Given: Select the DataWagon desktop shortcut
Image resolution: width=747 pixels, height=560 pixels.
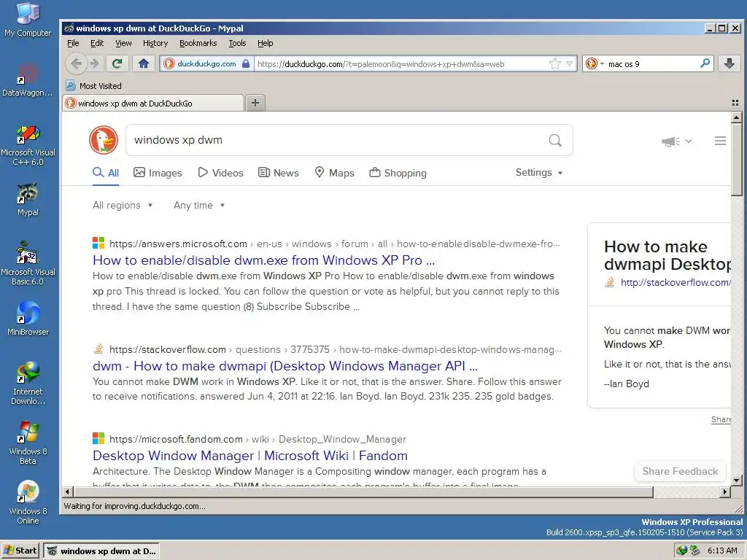Looking at the screenshot, I should [x=28, y=81].
